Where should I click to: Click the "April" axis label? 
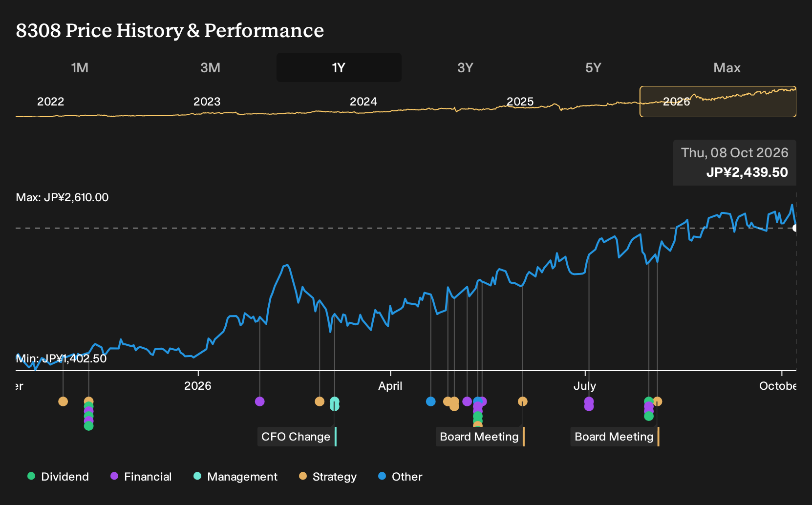click(390, 386)
